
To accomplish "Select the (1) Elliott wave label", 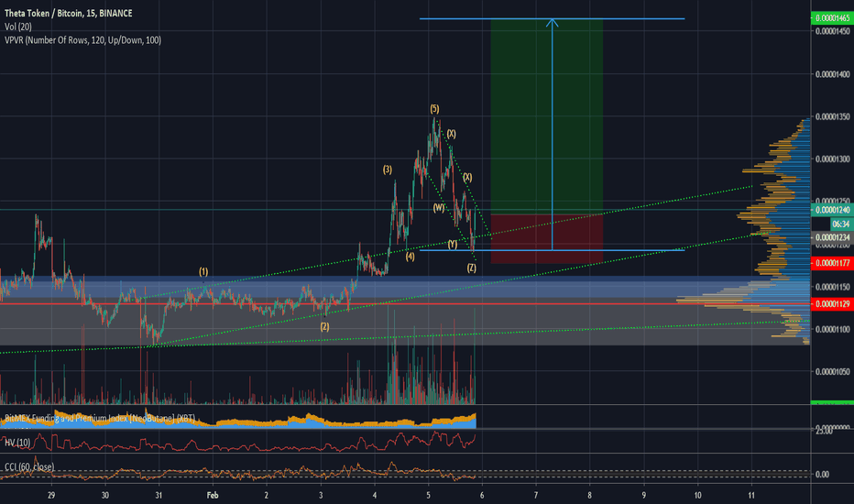I will pyautogui.click(x=203, y=271).
